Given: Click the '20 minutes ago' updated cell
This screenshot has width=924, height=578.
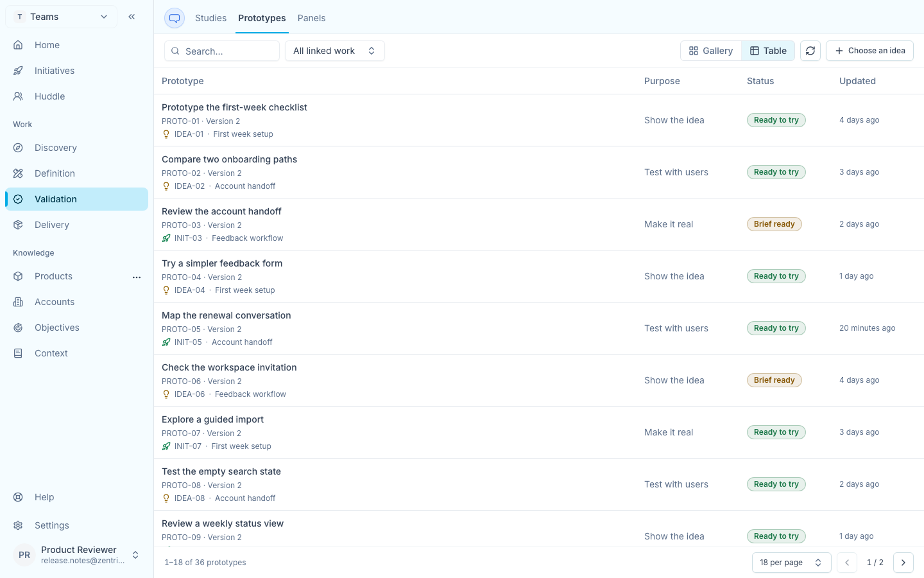Looking at the screenshot, I should coord(867,328).
